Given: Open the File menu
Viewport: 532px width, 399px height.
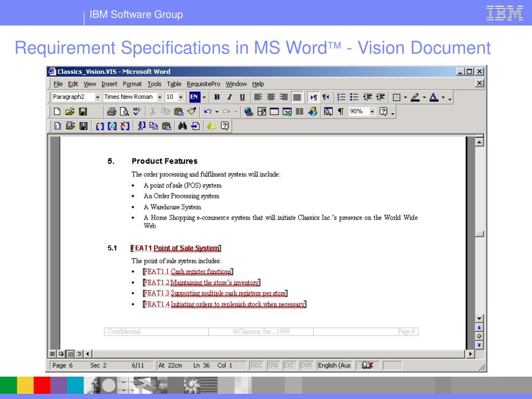Looking at the screenshot, I should pyautogui.click(x=58, y=84).
